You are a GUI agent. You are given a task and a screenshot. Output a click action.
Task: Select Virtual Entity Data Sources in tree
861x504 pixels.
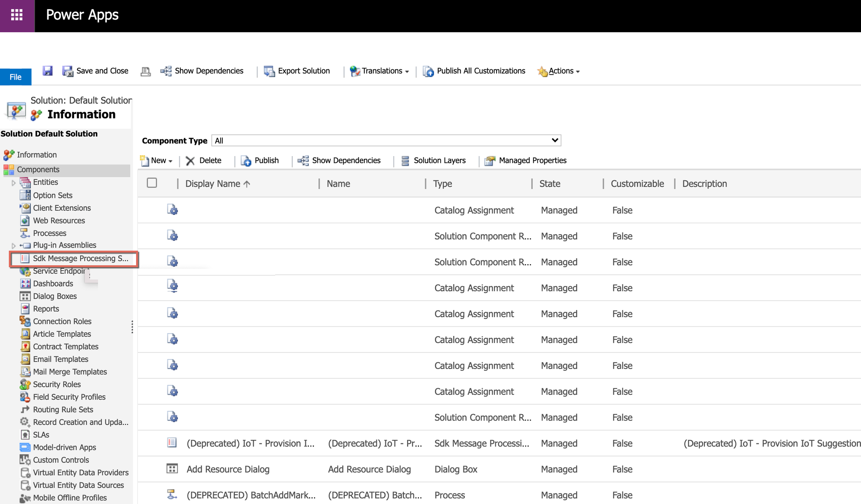click(x=78, y=485)
